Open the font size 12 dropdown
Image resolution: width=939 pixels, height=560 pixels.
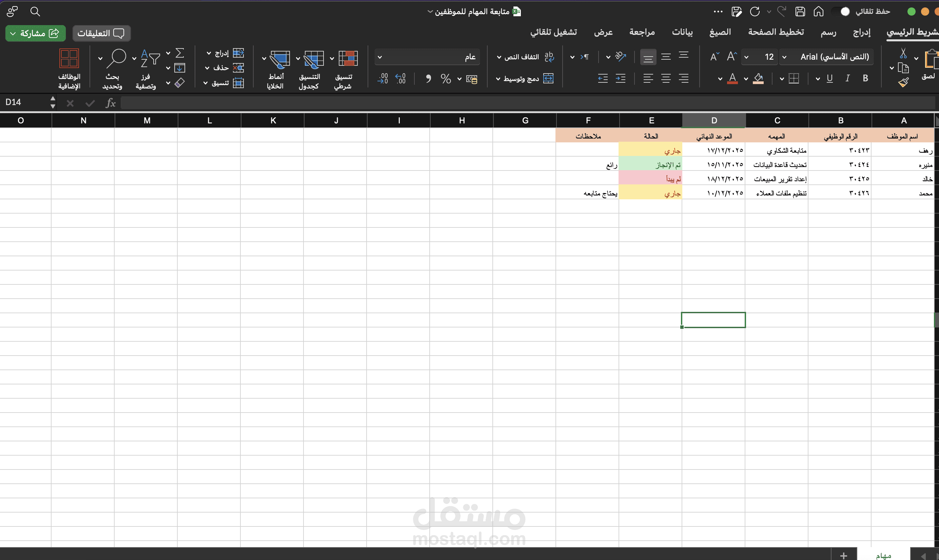pos(759,57)
